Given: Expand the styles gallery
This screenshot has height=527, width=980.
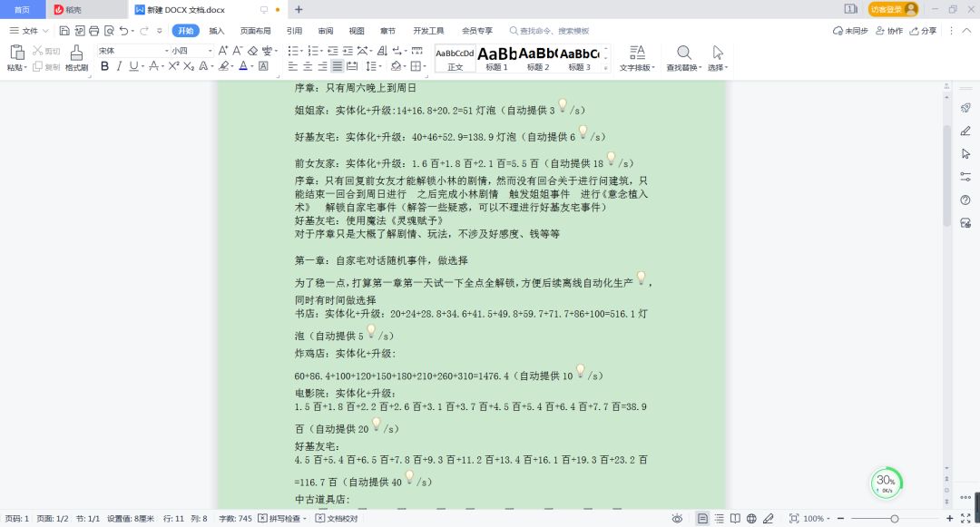Looking at the screenshot, I should [605, 67].
